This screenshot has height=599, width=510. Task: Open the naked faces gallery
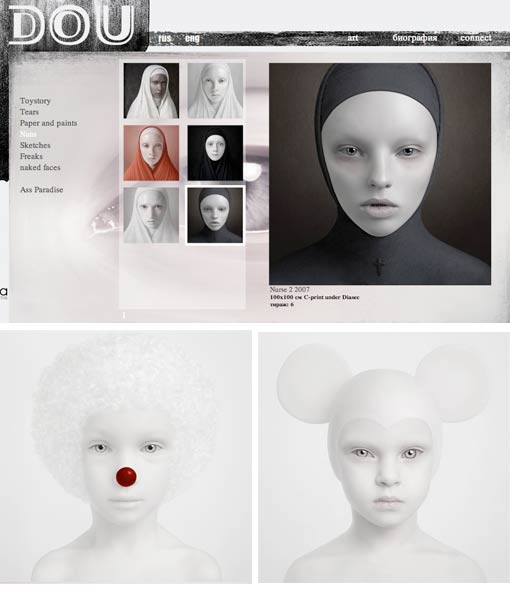tap(40, 167)
